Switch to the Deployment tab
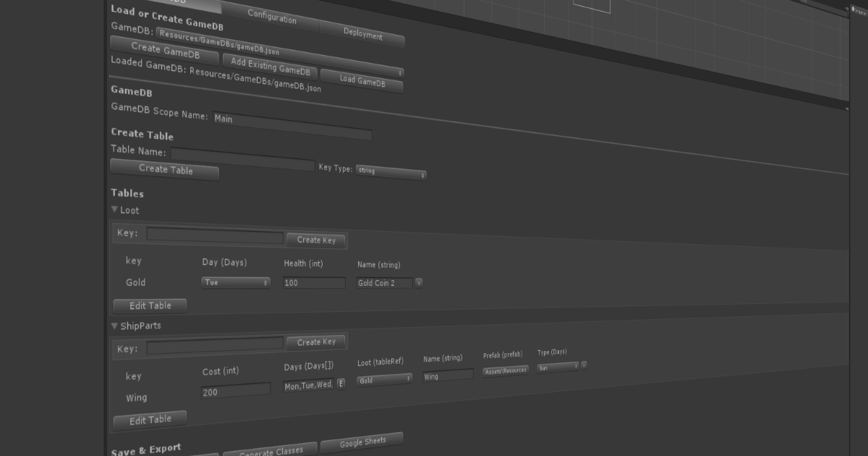Image resolution: width=868 pixels, height=456 pixels. coord(363,35)
